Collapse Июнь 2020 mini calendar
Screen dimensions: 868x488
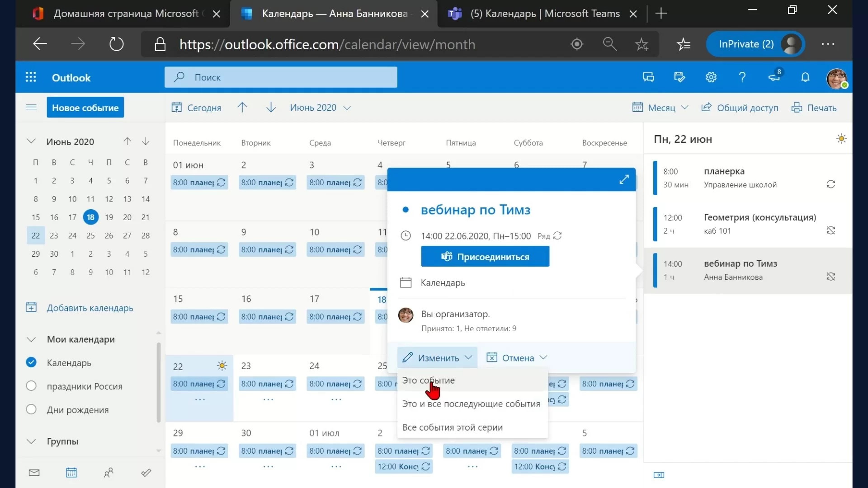click(x=31, y=141)
